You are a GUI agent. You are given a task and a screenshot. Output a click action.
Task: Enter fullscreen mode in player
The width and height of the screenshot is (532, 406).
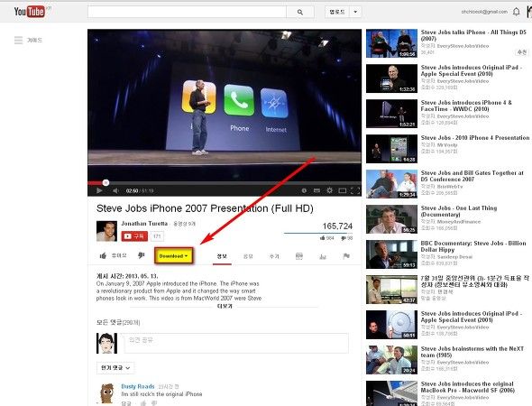point(355,190)
